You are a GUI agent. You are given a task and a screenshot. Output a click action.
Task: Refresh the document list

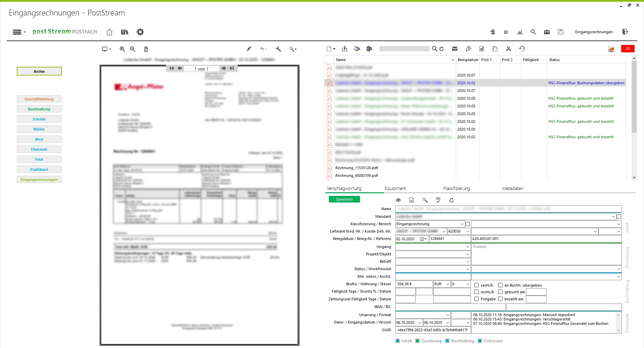click(442, 49)
